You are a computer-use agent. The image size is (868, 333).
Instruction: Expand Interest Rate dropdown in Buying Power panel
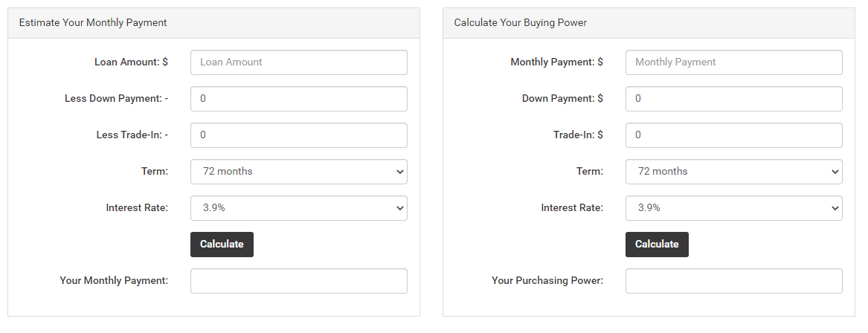pyautogui.click(x=734, y=209)
